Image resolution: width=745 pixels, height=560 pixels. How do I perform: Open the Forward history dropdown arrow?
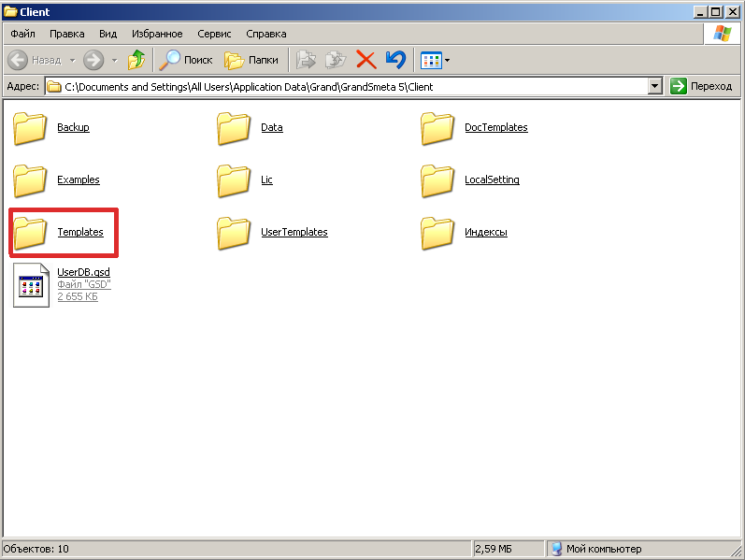click(114, 61)
